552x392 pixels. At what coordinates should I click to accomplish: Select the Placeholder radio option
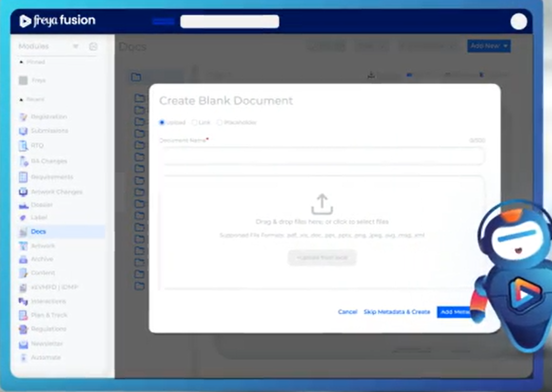(220, 123)
